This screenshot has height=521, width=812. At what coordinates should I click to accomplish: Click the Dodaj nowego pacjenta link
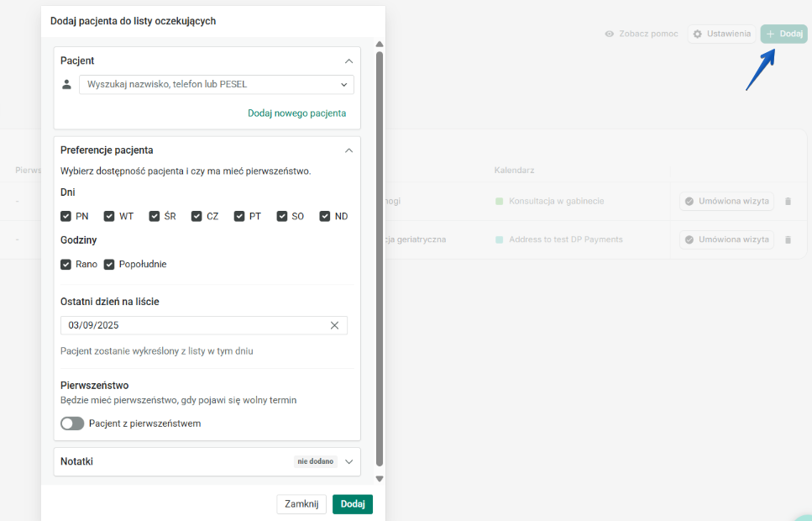pos(297,112)
